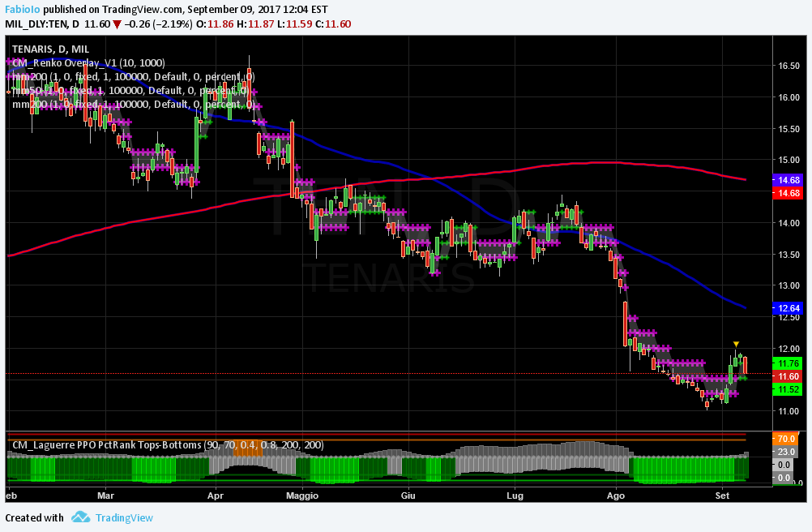Click the L:11.59 low value
Image resolution: width=812 pixels, height=532 pixels.
295,24
